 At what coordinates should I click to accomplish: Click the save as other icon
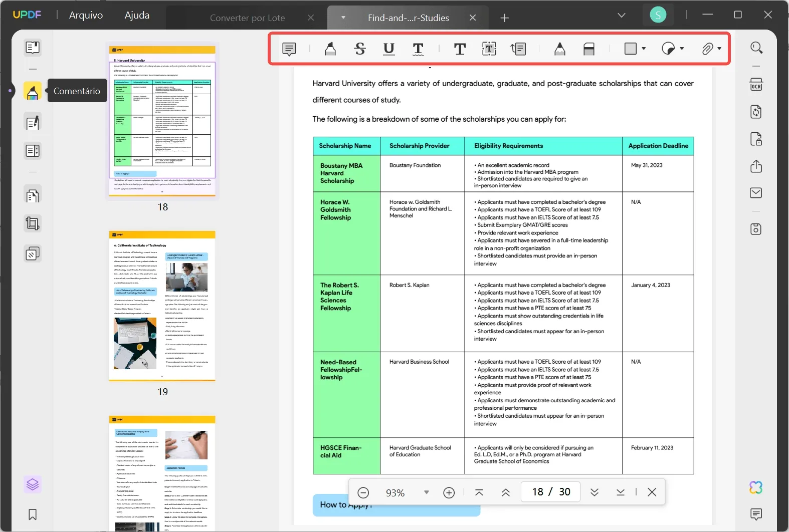coord(756,229)
